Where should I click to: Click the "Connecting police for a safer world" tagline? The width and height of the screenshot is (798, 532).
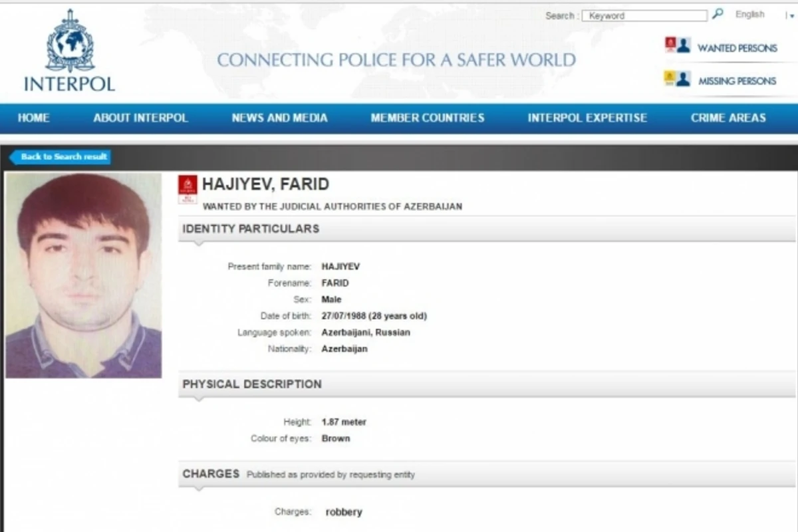coord(396,60)
